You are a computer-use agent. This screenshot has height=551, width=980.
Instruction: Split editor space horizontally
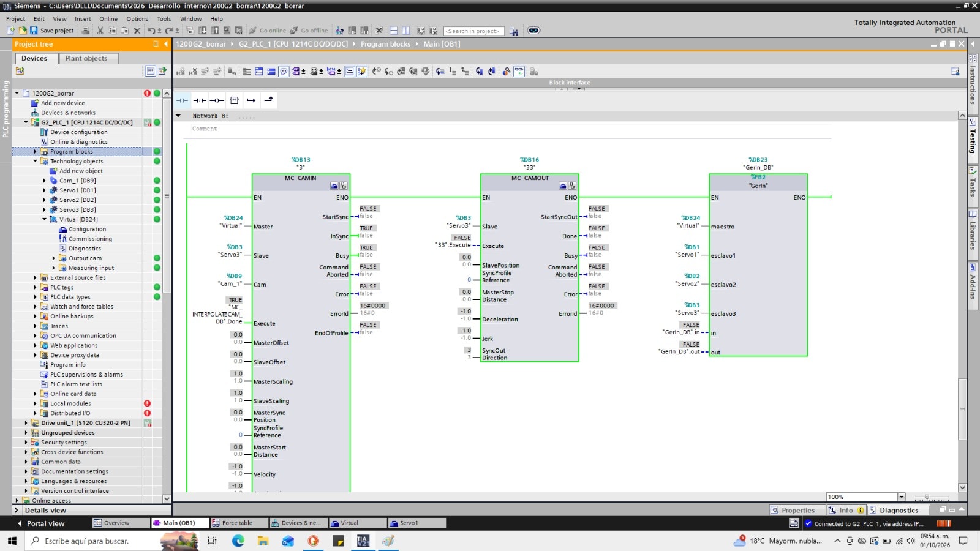point(393,31)
